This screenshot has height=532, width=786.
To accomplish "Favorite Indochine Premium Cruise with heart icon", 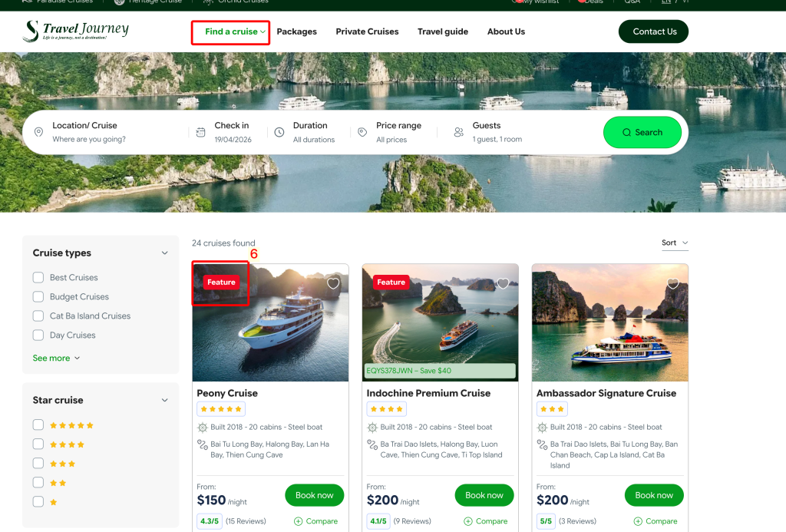I will click(503, 283).
